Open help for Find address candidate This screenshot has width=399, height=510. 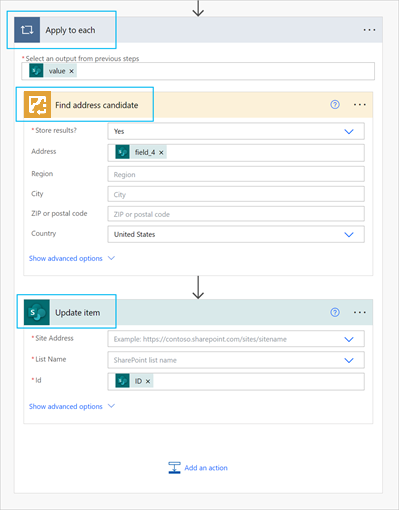[335, 105]
